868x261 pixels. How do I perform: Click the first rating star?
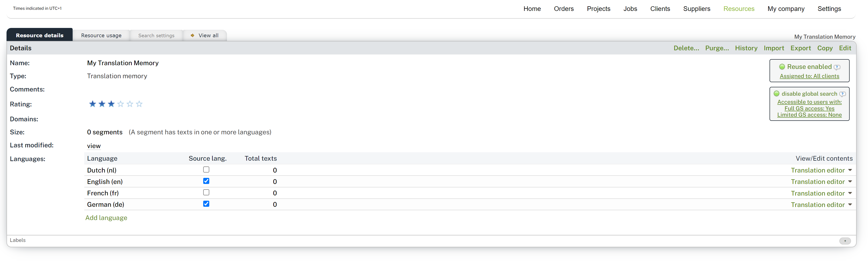coord(92,104)
